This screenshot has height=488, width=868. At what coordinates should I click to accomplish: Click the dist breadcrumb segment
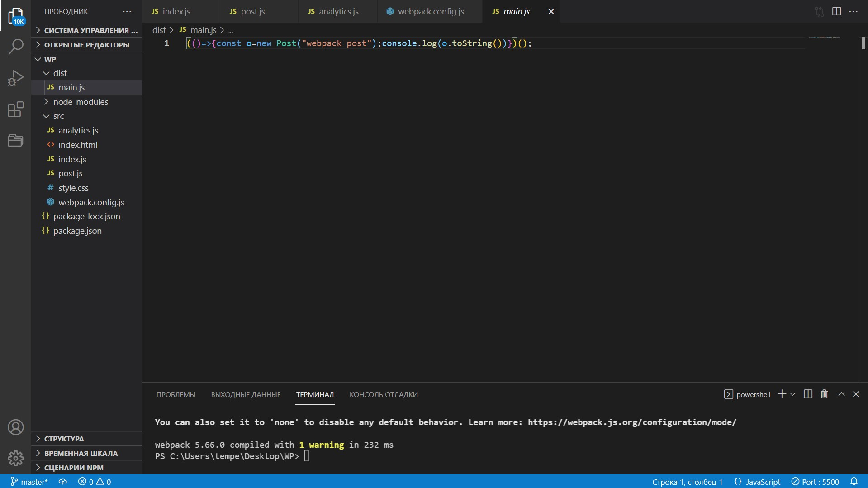[x=159, y=30]
